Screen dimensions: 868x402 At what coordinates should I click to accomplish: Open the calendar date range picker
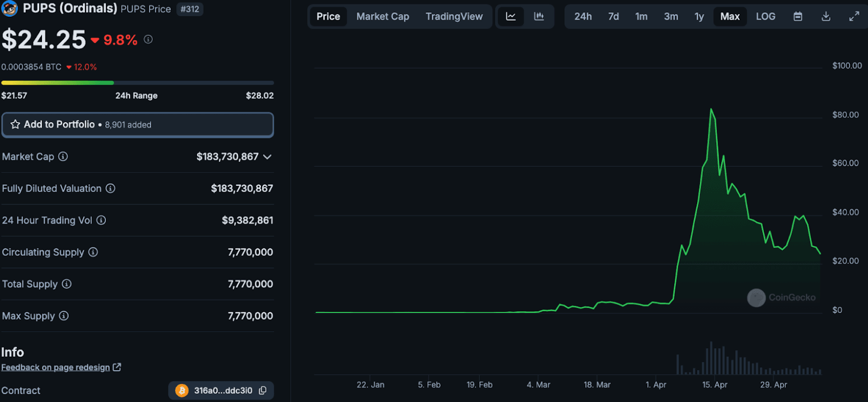[x=798, y=16]
